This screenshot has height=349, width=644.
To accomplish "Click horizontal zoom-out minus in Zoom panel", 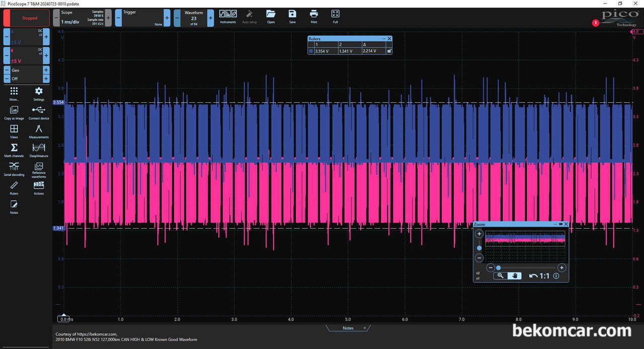I will tap(491, 268).
